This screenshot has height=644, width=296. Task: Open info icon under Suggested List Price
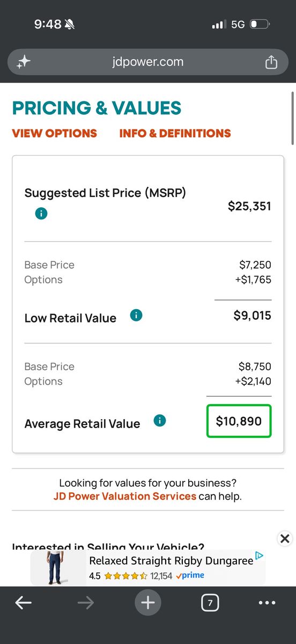pyautogui.click(x=41, y=213)
